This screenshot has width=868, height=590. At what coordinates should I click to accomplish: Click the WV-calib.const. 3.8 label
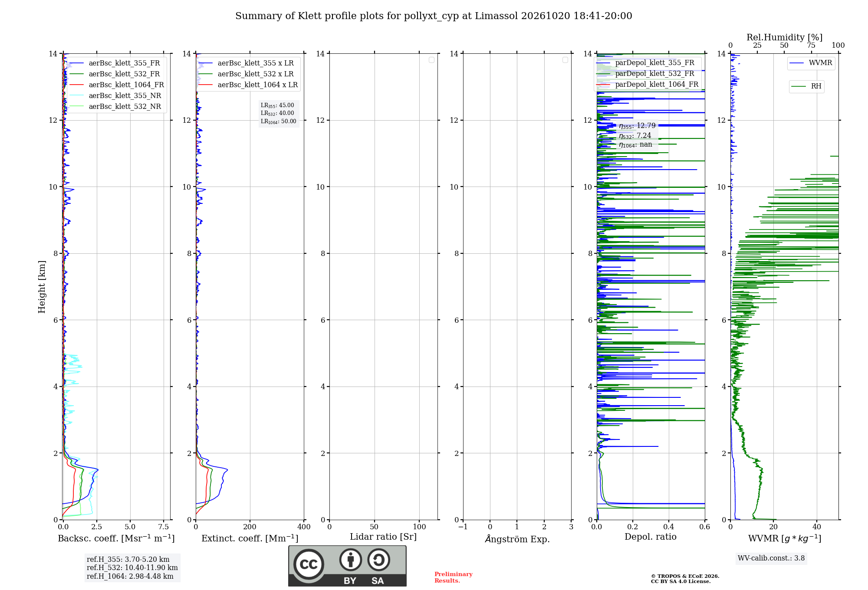(771, 558)
